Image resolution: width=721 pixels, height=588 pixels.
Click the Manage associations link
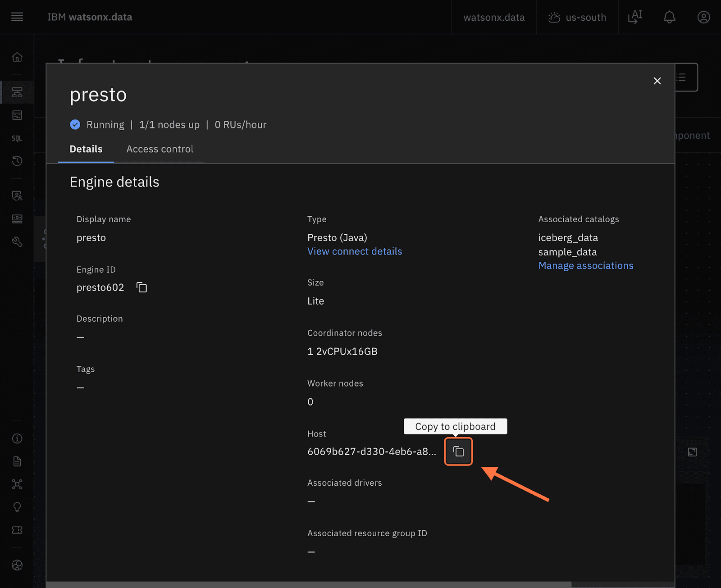[585, 266]
